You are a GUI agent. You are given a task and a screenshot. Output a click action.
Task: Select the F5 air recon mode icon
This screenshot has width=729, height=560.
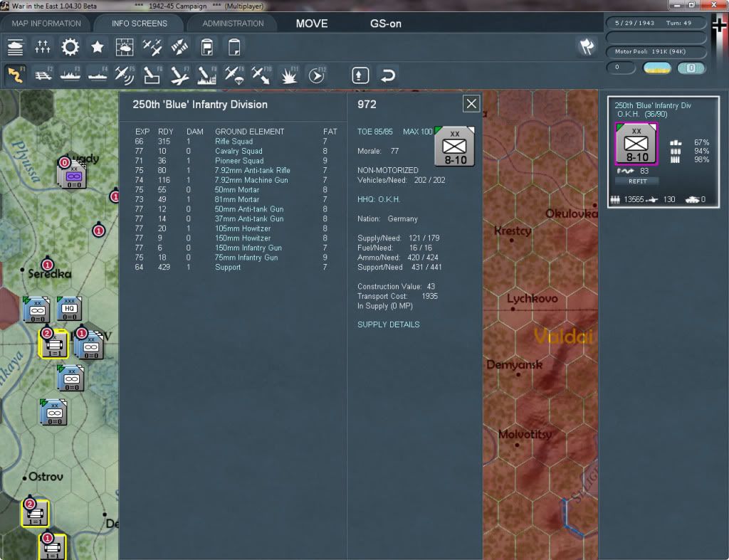[125, 75]
